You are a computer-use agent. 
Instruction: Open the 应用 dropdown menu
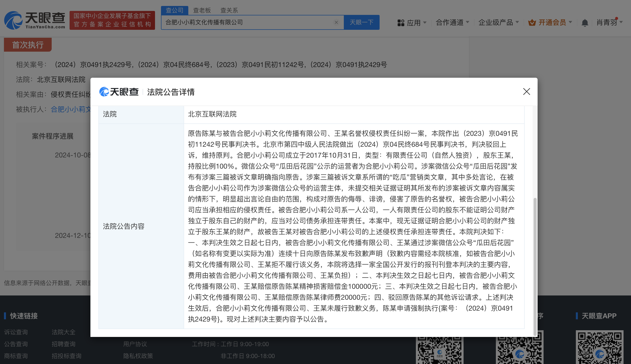pyautogui.click(x=412, y=23)
